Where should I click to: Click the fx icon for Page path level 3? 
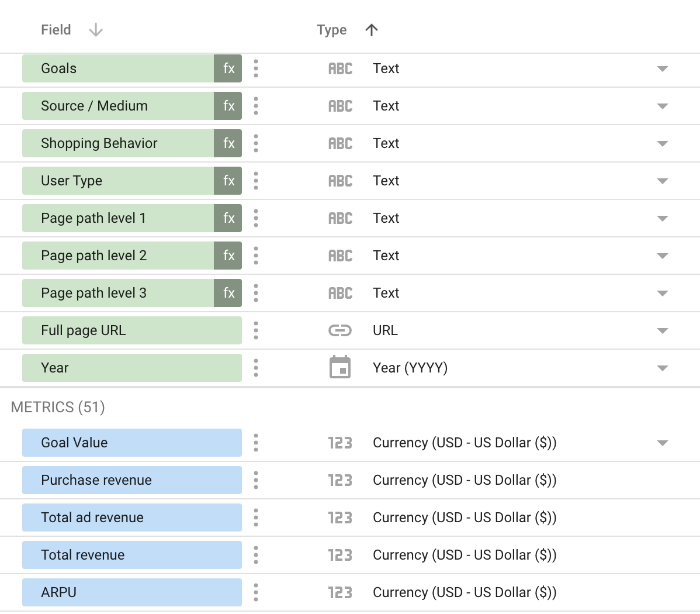click(x=228, y=292)
